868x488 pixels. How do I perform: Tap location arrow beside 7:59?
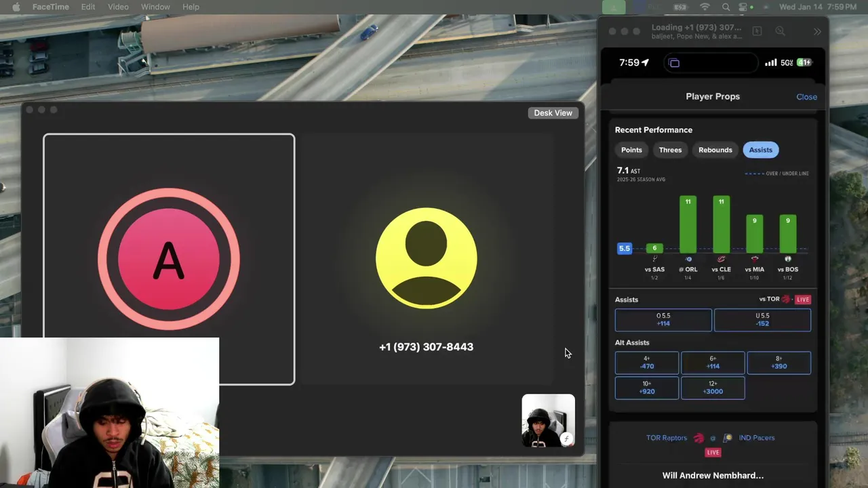(645, 62)
